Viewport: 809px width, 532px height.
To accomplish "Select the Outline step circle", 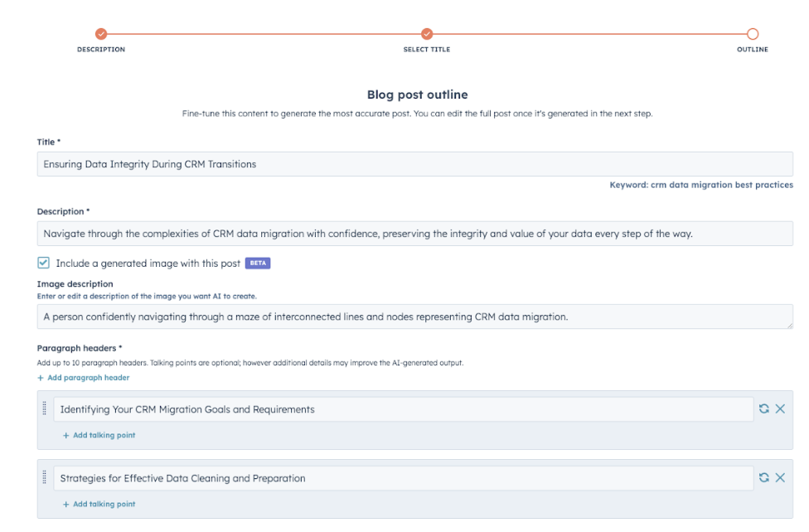I will coord(753,34).
